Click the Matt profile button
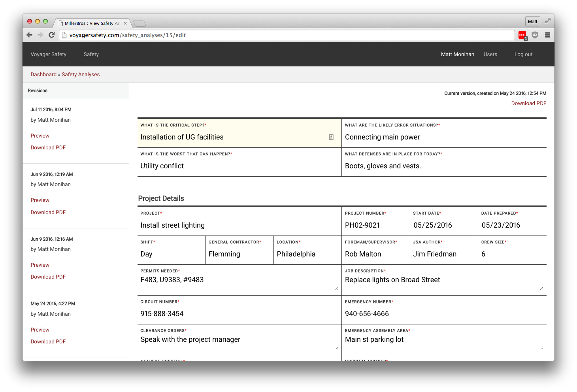 pos(532,21)
